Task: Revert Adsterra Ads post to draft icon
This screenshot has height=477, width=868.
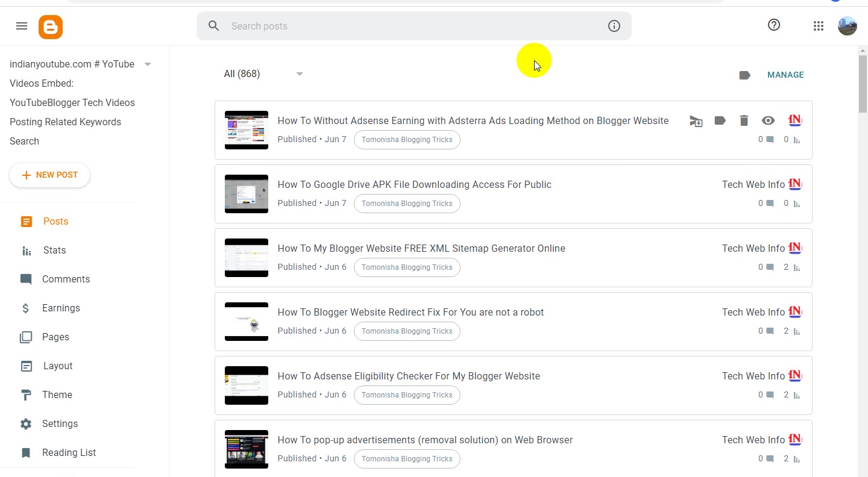Action: tap(696, 121)
